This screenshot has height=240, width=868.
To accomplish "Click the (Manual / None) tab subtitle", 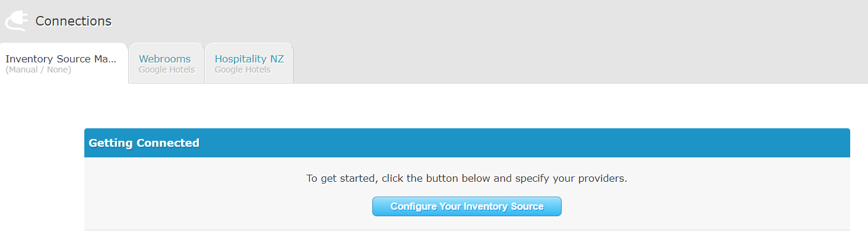I will [38, 70].
